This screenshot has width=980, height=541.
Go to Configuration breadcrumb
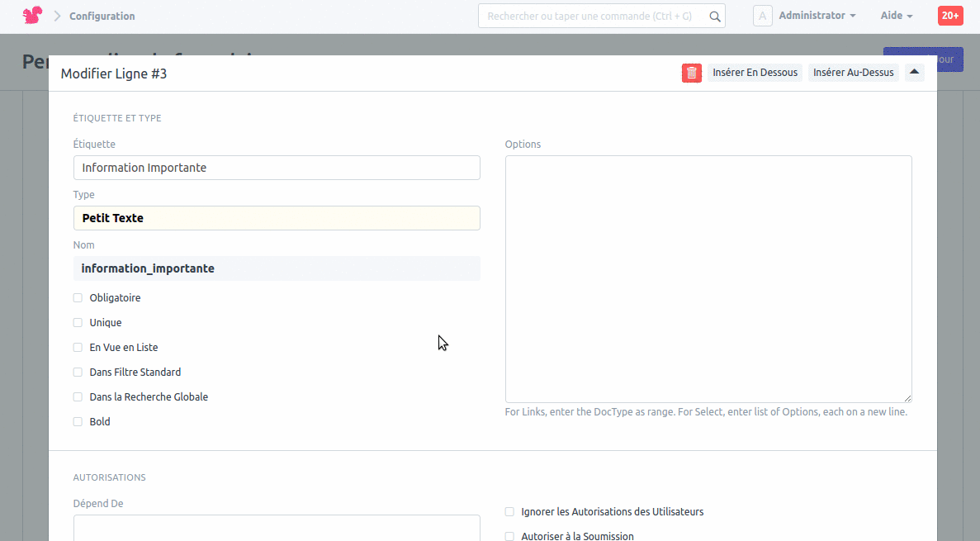click(x=102, y=17)
